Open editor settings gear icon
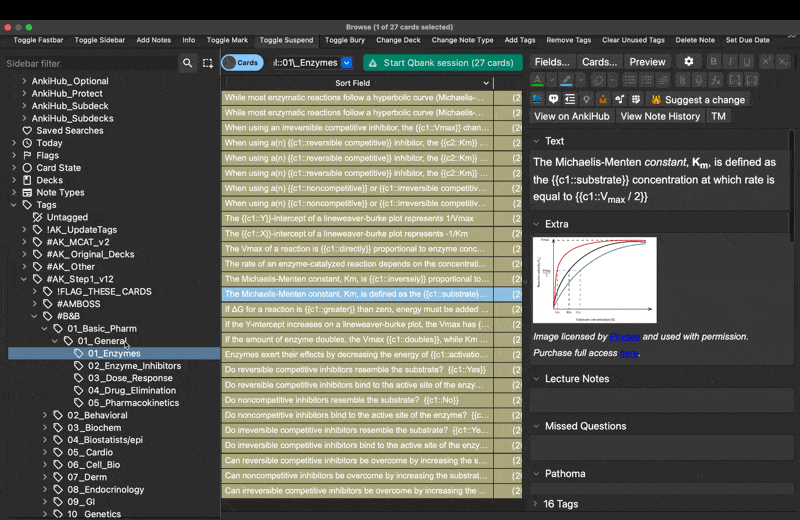The image size is (800, 520). [688, 62]
